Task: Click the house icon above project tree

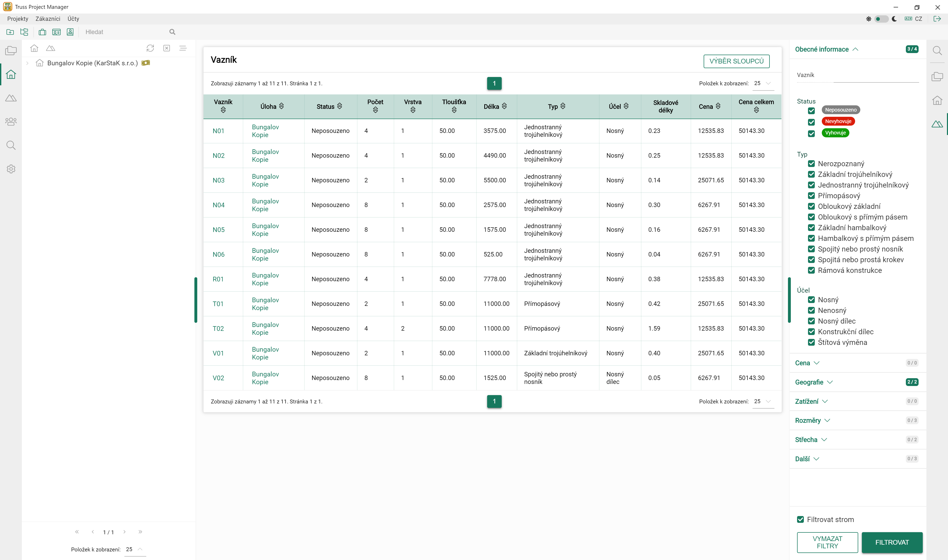Action: click(34, 48)
